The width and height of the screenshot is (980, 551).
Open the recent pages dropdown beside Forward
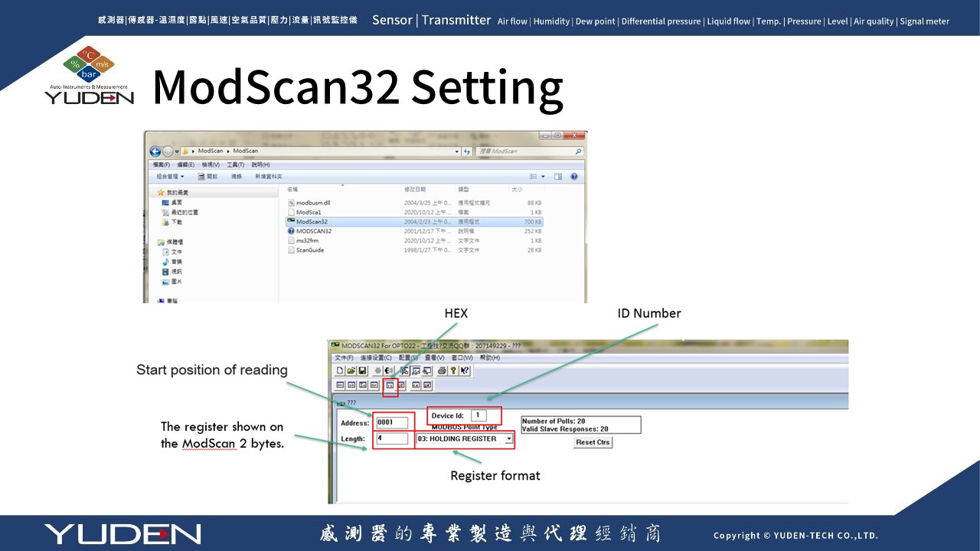click(177, 152)
